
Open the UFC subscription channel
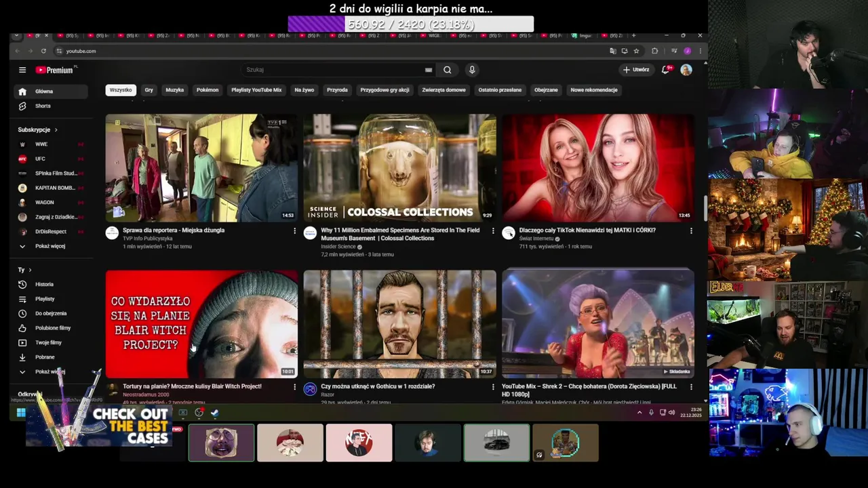coord(52,159)
